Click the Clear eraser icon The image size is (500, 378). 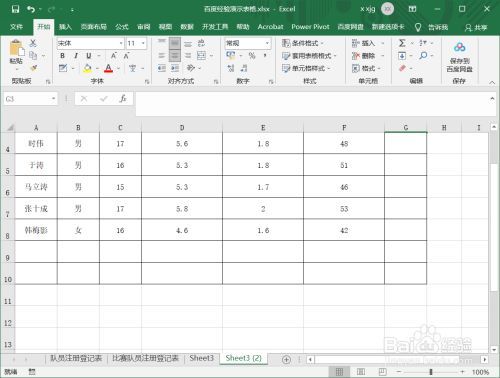point(402,68)
